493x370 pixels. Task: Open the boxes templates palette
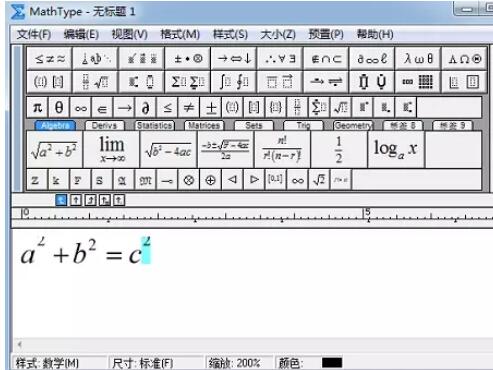pos(464,81)
